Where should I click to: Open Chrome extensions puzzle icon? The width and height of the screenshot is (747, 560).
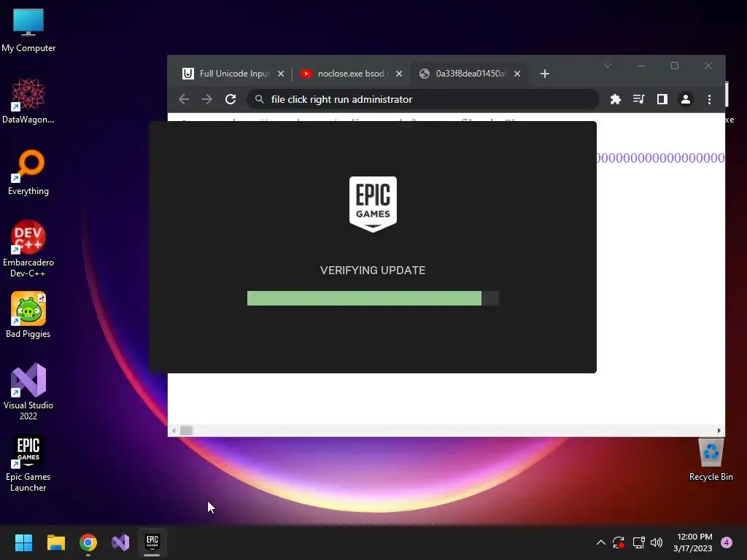pos(616,99)
